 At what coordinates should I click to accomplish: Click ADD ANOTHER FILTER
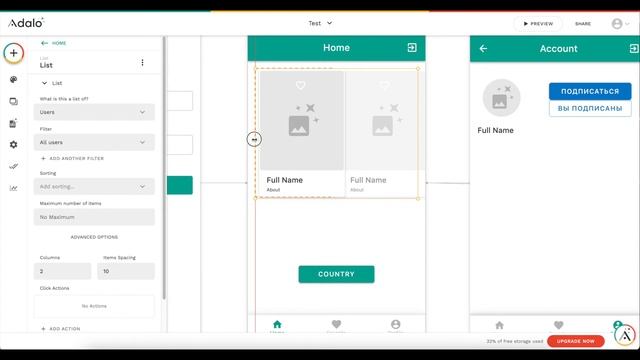pyautogui.click(x=73, y=158)
